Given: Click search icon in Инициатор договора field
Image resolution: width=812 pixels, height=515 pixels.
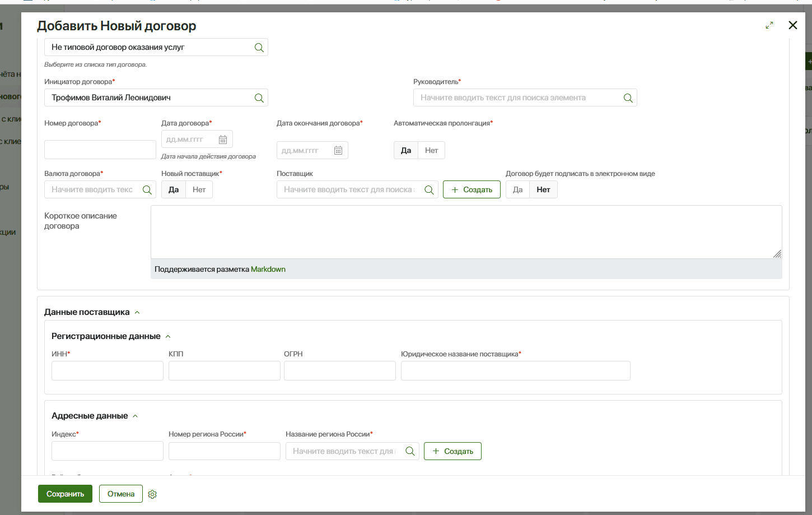Looking at the screenshot, I should click(x=259, y=98).
